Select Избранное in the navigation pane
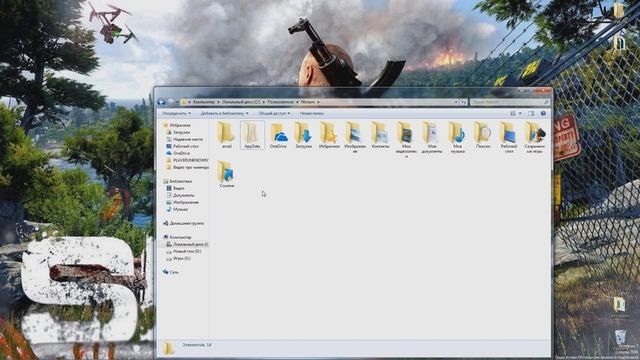The width and height of the screenshot is (640, 360). tap(177, 125)
